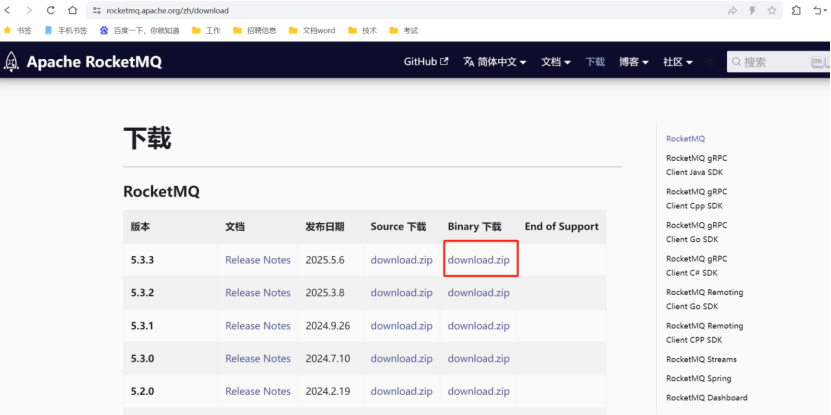Download source zip for version 5.2.0
Image resolution: width=831 pixels, height=415 pixels.
[x=401, y=391]
